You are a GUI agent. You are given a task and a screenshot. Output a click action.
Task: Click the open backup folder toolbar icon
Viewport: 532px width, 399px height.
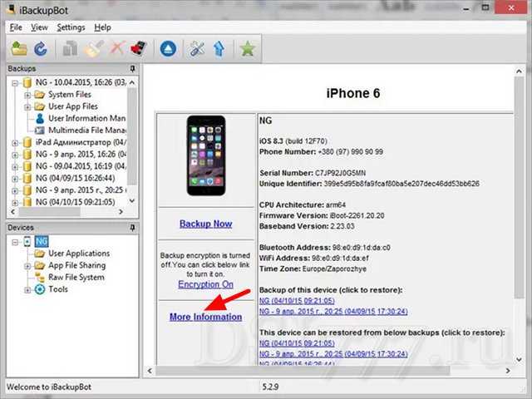click(x=19, y=48)
